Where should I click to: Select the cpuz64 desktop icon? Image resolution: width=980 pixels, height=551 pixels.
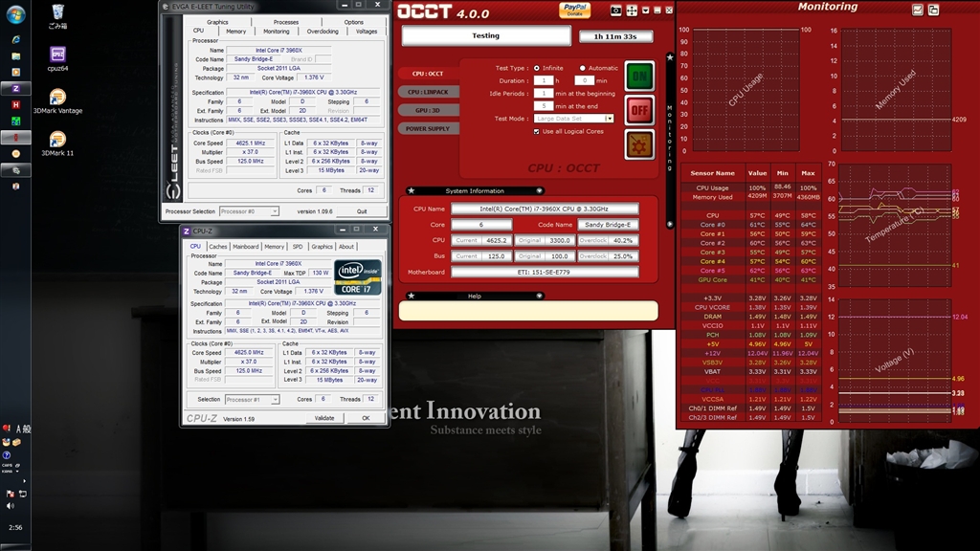57,58
